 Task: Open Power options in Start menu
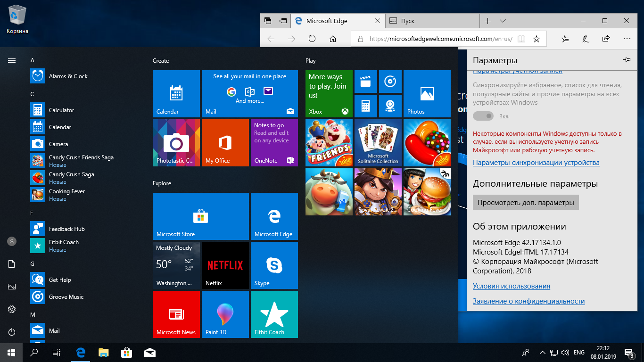point(12,332)
